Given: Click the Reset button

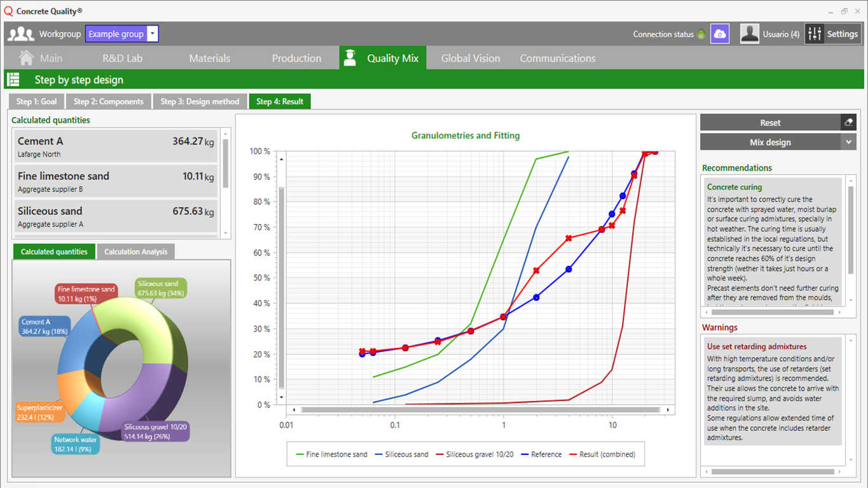Looking at the screenshot, I should tap(769, 122).
